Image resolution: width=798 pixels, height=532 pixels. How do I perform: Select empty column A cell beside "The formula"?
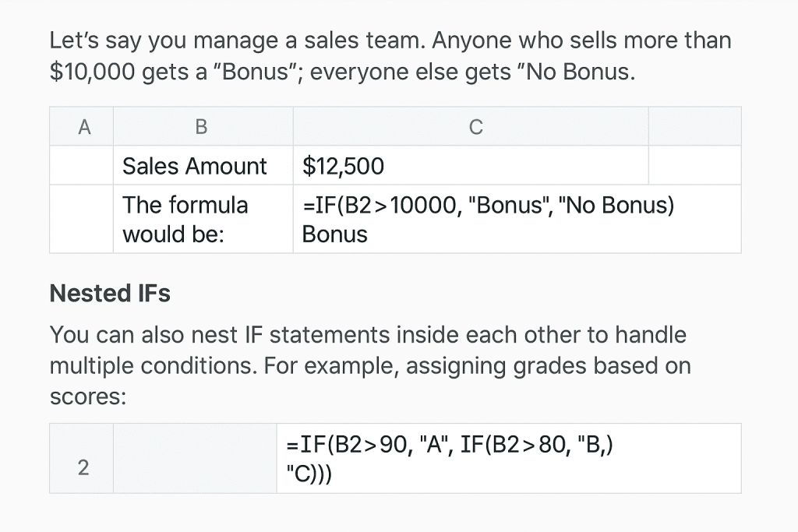click(82, 219)
